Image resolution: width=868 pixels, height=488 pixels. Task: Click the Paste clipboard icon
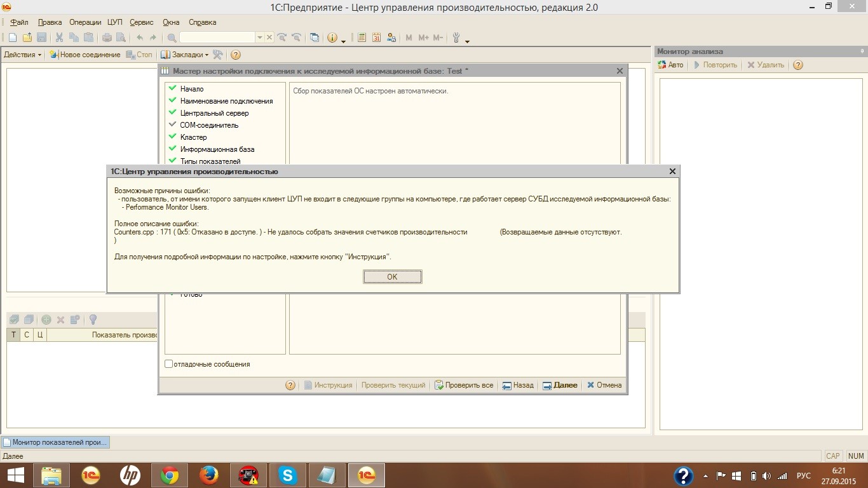(88, 37)
